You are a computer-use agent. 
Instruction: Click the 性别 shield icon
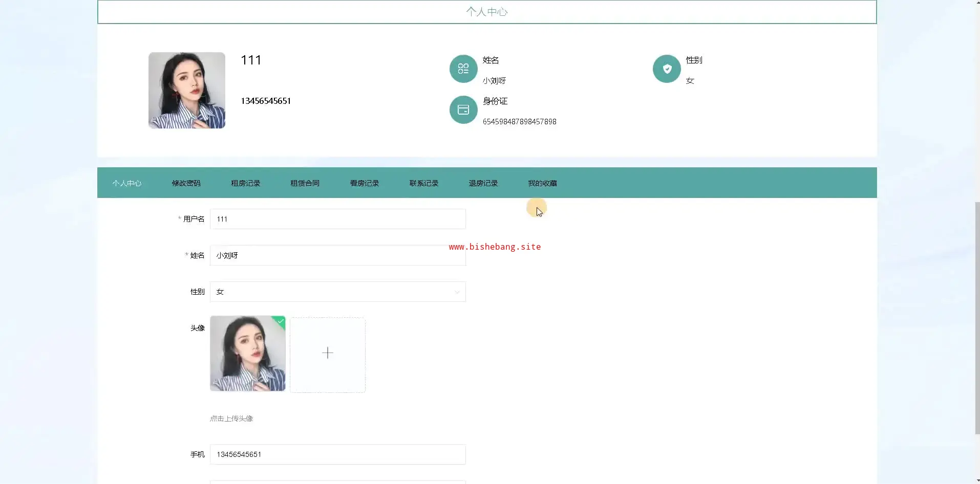[667, 69]
